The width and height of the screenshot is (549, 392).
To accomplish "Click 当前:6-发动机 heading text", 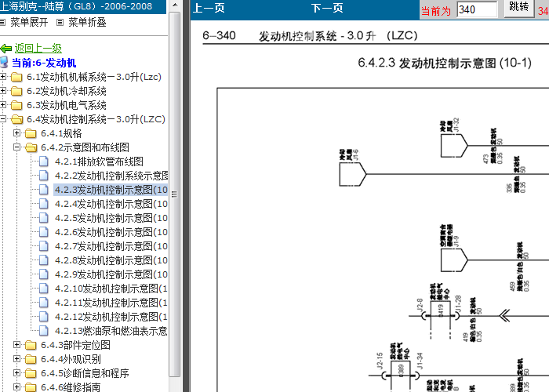I will click(44, 63).
